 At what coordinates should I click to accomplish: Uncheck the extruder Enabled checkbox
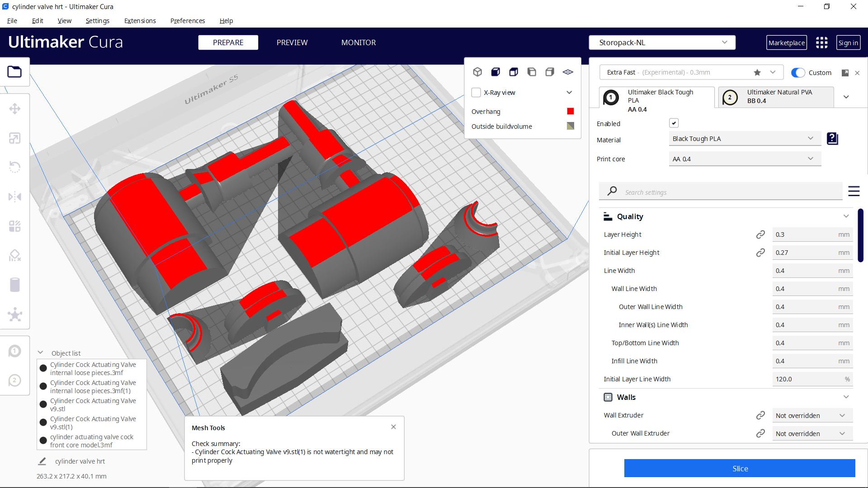pyautogui.click(x=674, y=123)
